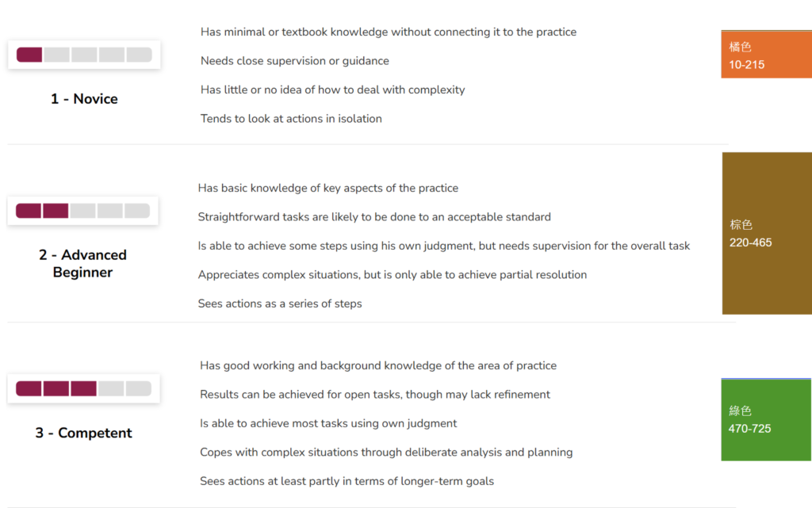Click "Has minimal or textbook knowledge" line
Image resolution: width=812 pixels, height=508 pixels.
pyautogui.click(x=389, y=32)
